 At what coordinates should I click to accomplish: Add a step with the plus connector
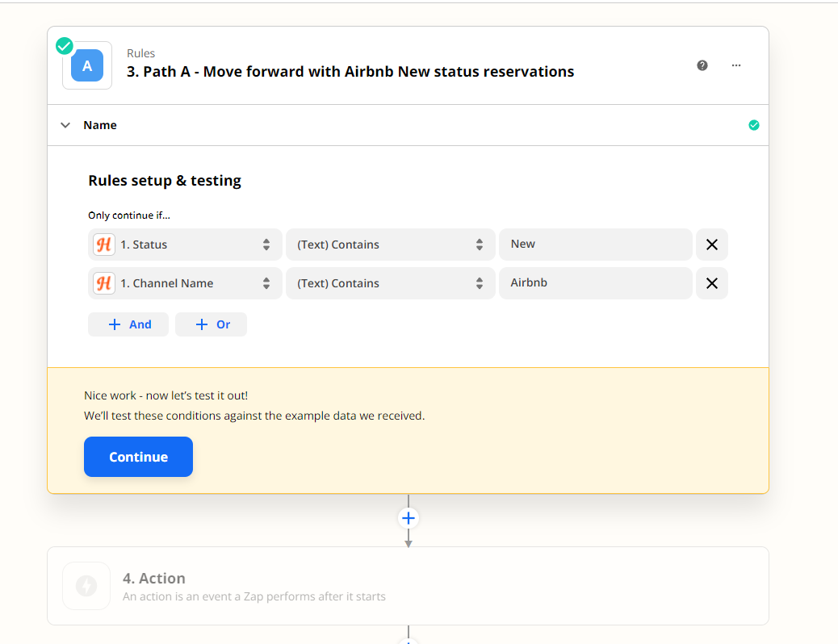[409, 518]
